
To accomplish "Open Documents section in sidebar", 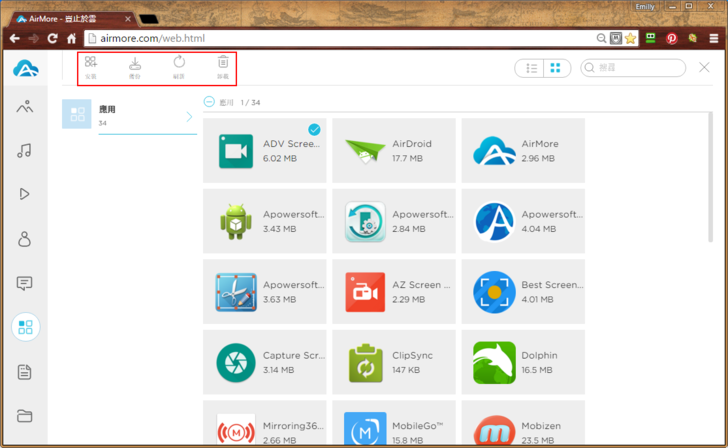I will pos(24,372).
